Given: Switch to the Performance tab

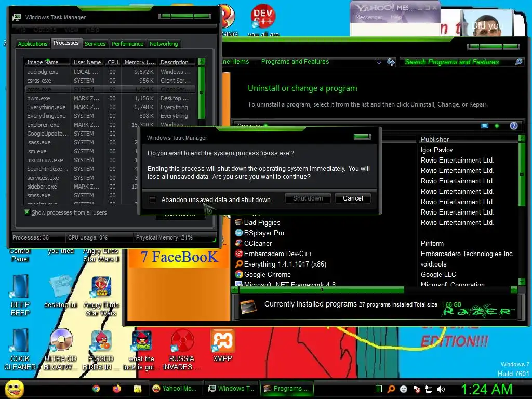Looking at the screenshot, I should [x=128, y=44].
